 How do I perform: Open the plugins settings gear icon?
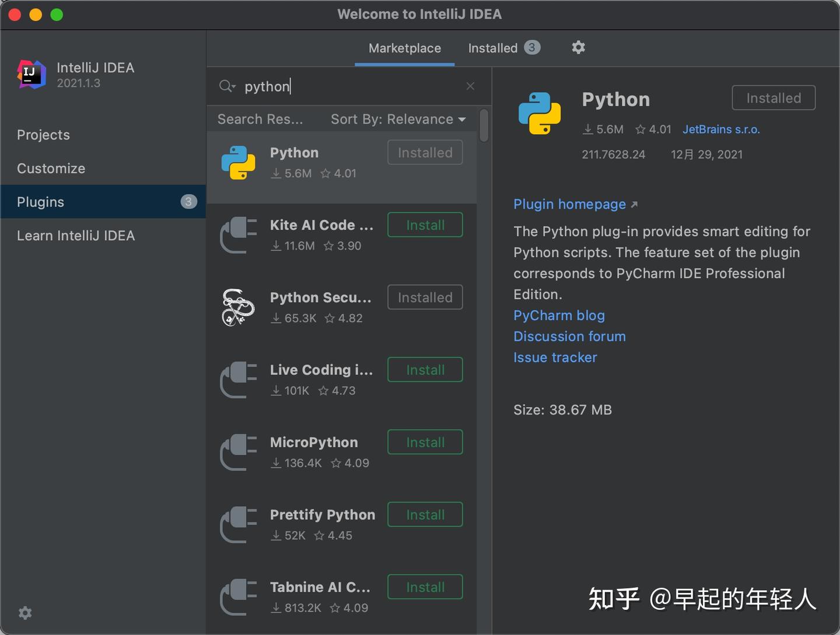[578, 47]
